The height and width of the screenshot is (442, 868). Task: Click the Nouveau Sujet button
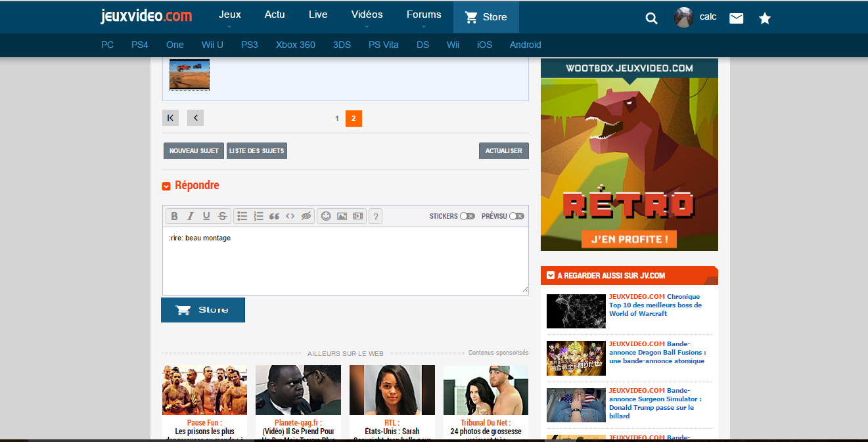[194, 151]
